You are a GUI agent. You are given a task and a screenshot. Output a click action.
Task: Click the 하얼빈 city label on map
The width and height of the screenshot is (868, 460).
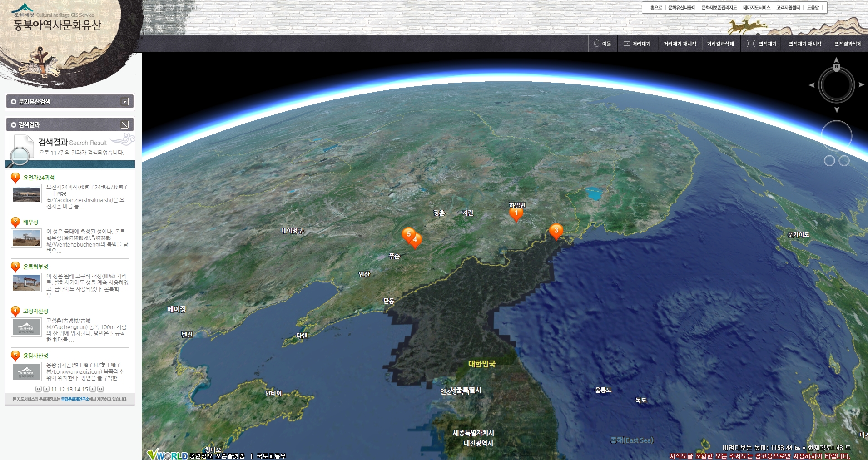point(517,205)
